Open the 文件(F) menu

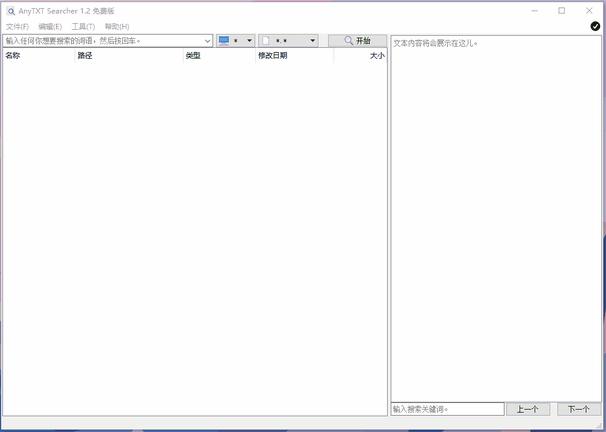point(17,27)
